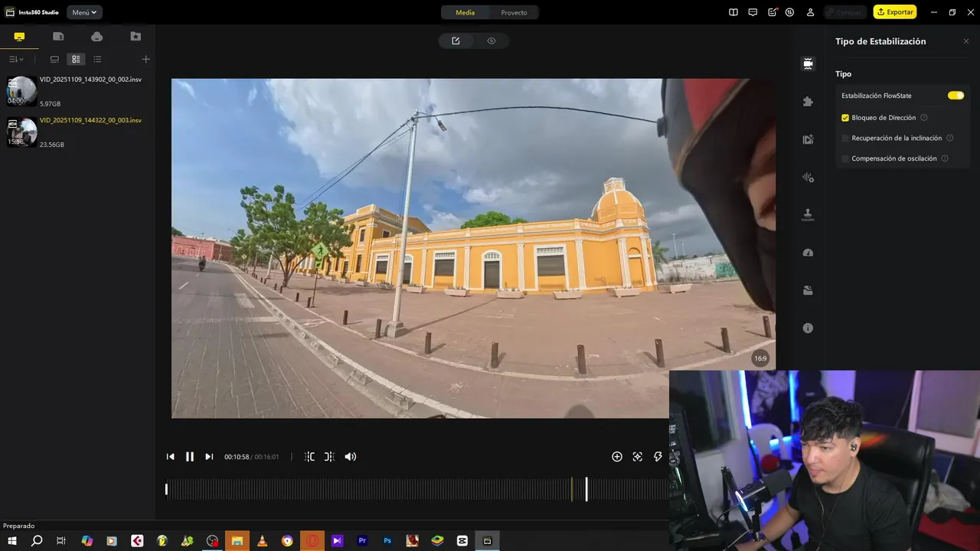The height and width of the screenshot is (551, 980).
Task: Switch to large thumbnail view
Action: click(x=54, y=59)
